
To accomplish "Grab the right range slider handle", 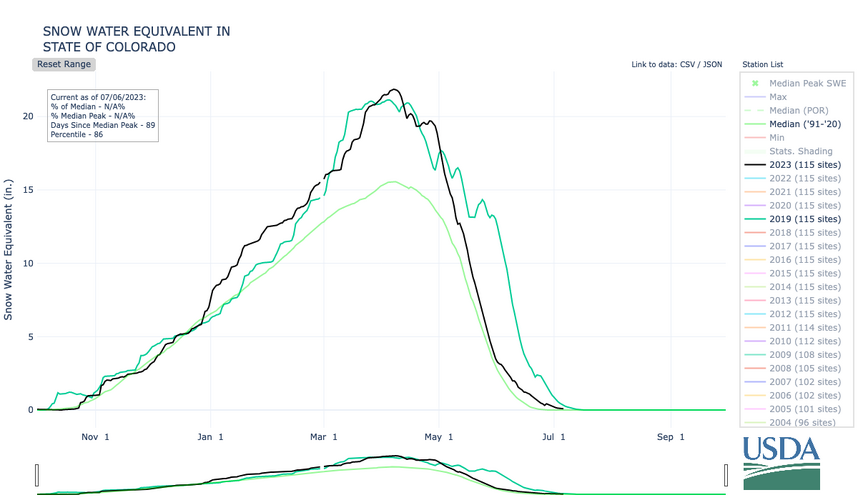I will coord(726,475).
